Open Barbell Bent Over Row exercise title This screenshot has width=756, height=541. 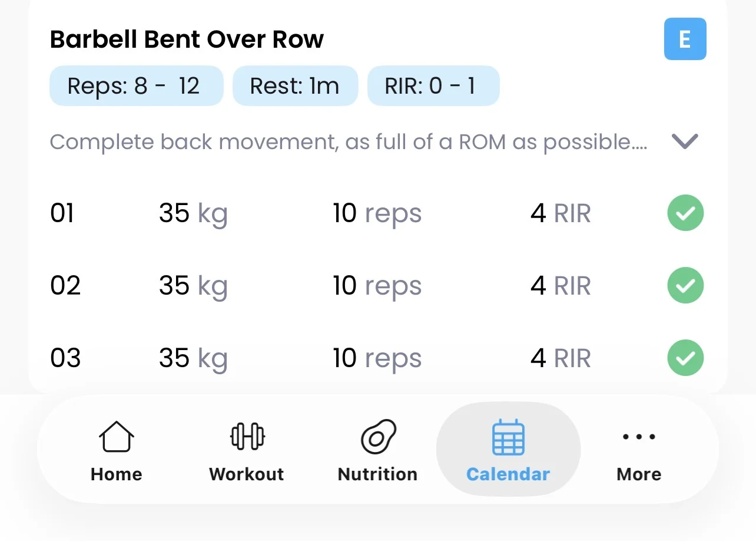point(187,39)
